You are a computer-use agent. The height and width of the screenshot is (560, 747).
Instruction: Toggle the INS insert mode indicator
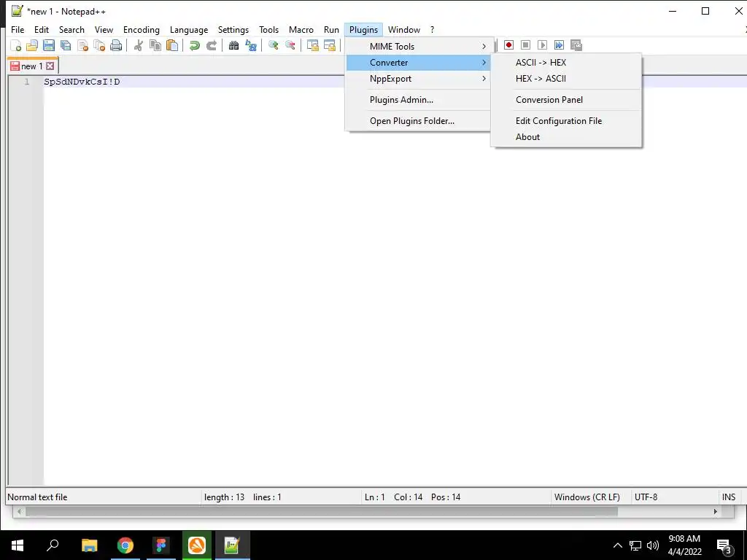point(729,497)
